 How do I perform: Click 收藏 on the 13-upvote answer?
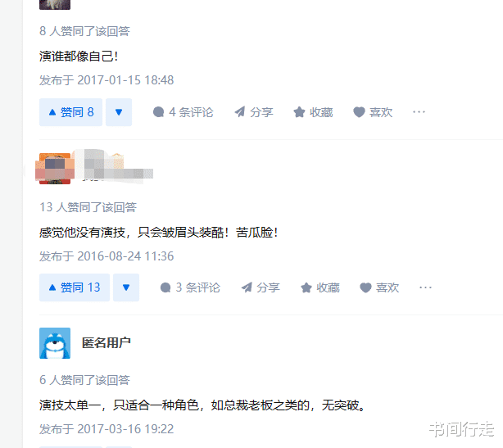tap(320, 287)
